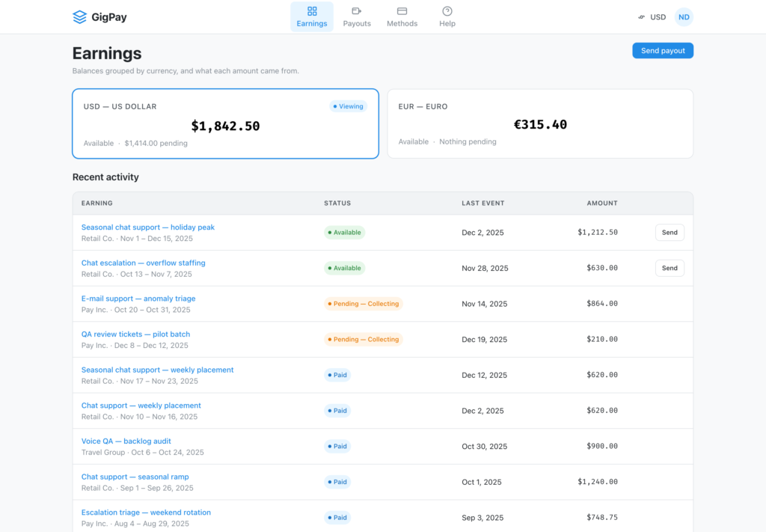
Task: Open Seasonal chat support — holiday peak
Action: pyautogui.click(x=147, y=227)
